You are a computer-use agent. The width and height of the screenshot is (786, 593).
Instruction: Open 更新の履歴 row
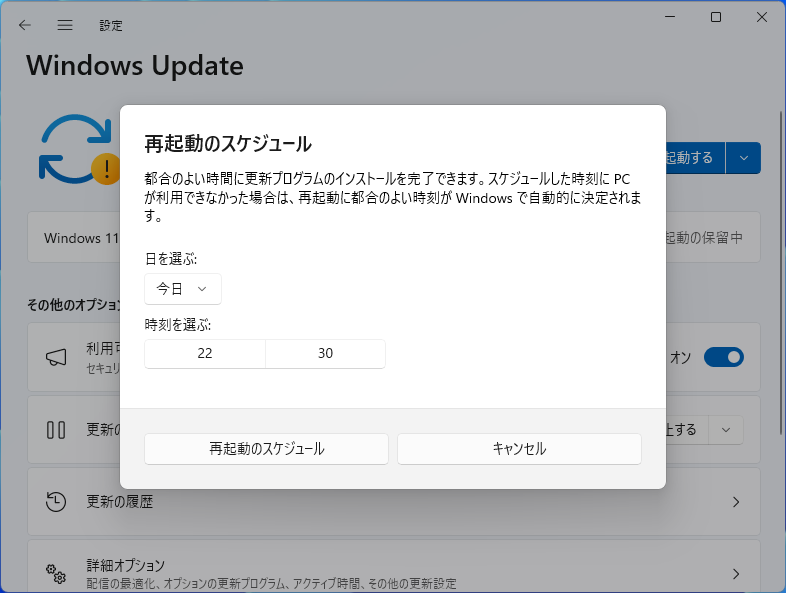(x=394, y=502)
